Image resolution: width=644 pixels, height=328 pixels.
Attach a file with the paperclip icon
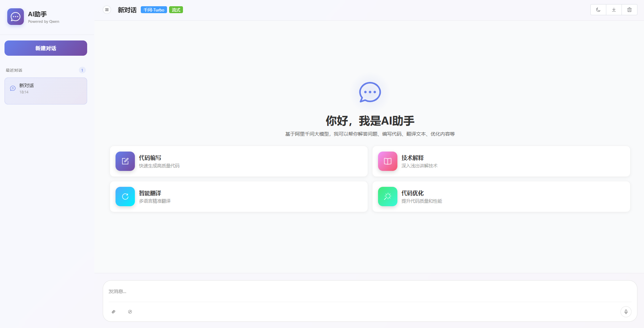tap(113, 312)
